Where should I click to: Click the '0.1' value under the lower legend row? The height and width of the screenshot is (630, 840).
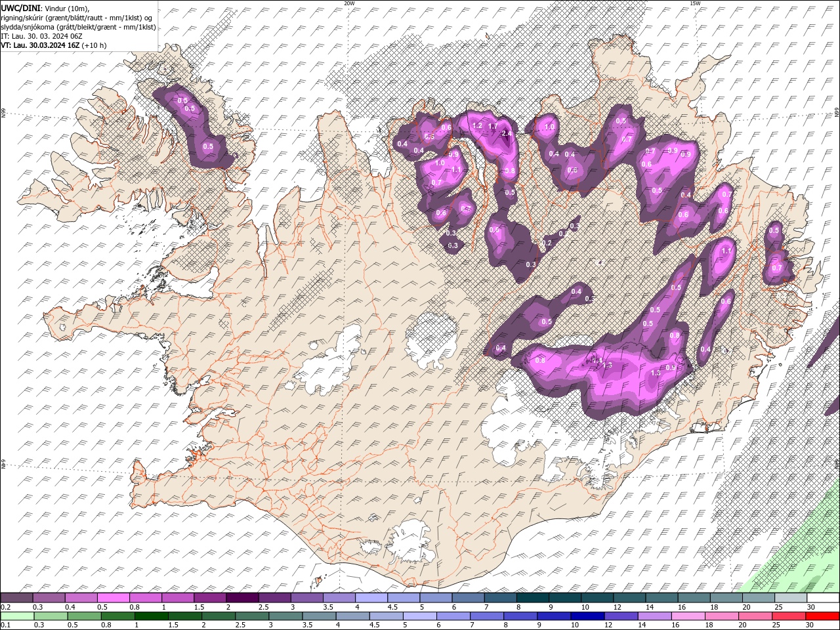point(4,625)
